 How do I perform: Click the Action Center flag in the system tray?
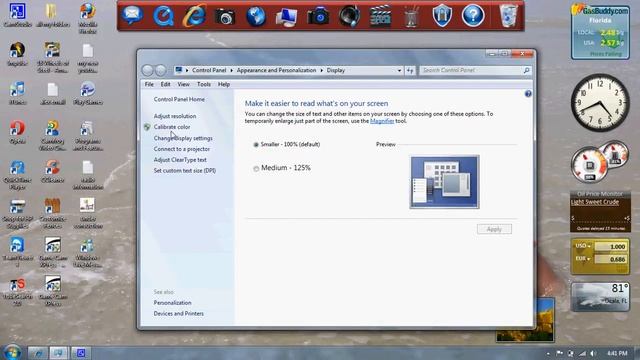(x=560, y=353)
